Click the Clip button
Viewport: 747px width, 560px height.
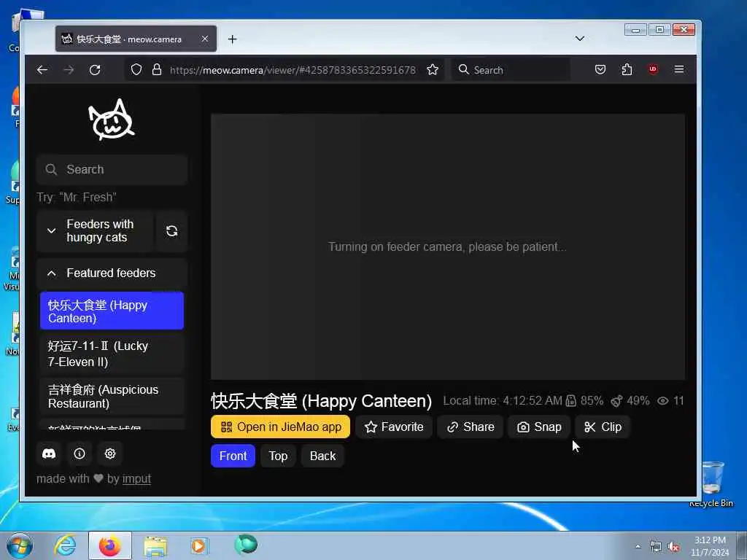click(603, 427)
